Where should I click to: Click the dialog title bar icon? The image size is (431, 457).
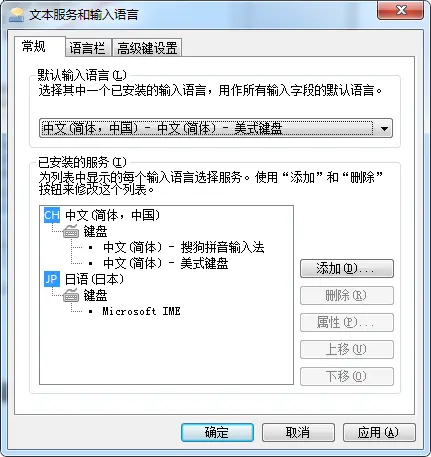[x=17, y=15]
